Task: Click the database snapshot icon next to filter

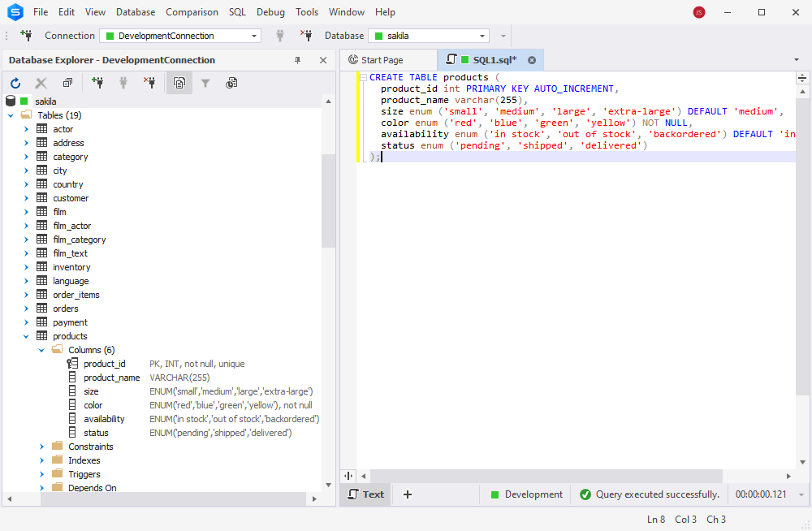Action: coord(231,83)
